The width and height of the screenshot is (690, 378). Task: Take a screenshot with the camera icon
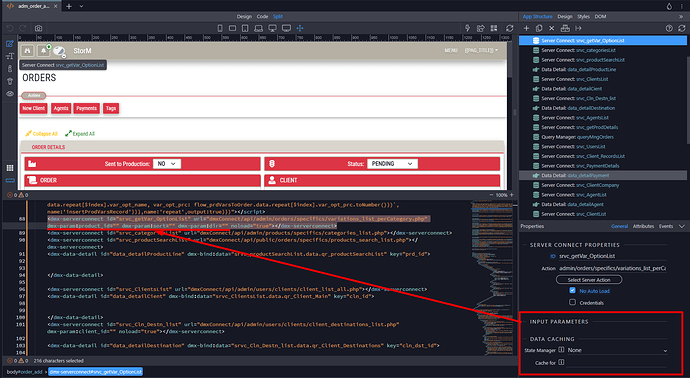click(x=38, y=28)
